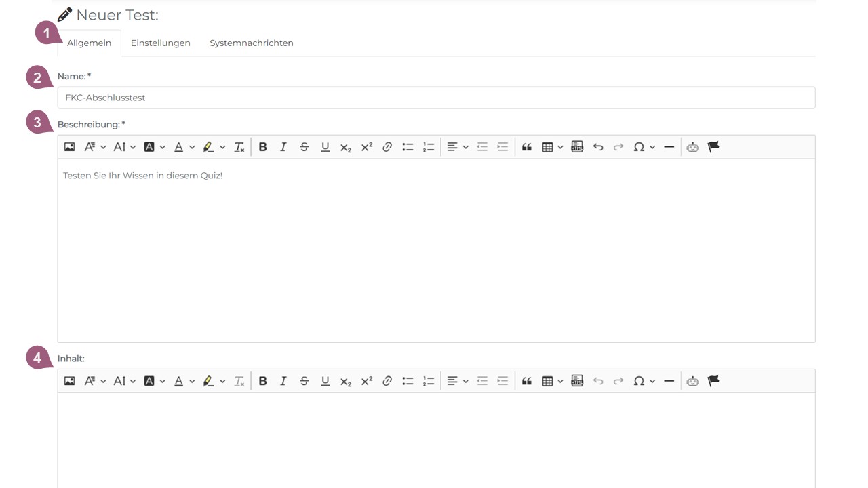Click the insert image icon in Beschreibung toolbar
Image resolution: width=868 pixels, height=488 pixels.
pyautogui.click(x=69, y=147)
